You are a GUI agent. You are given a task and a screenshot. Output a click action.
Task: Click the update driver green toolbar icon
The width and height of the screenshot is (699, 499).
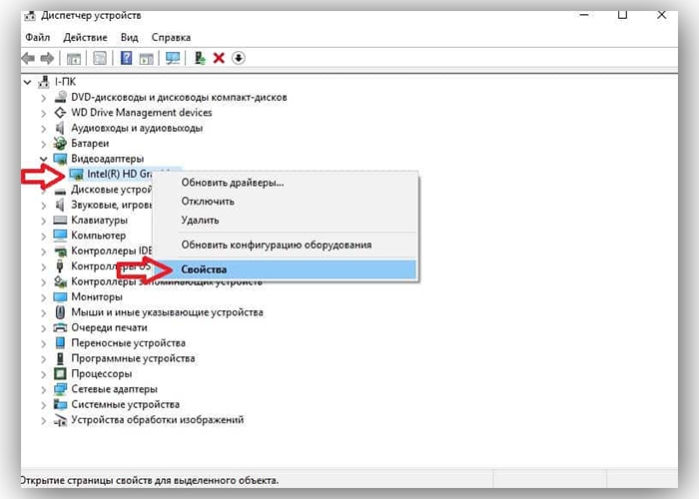(x=200, y=58)
